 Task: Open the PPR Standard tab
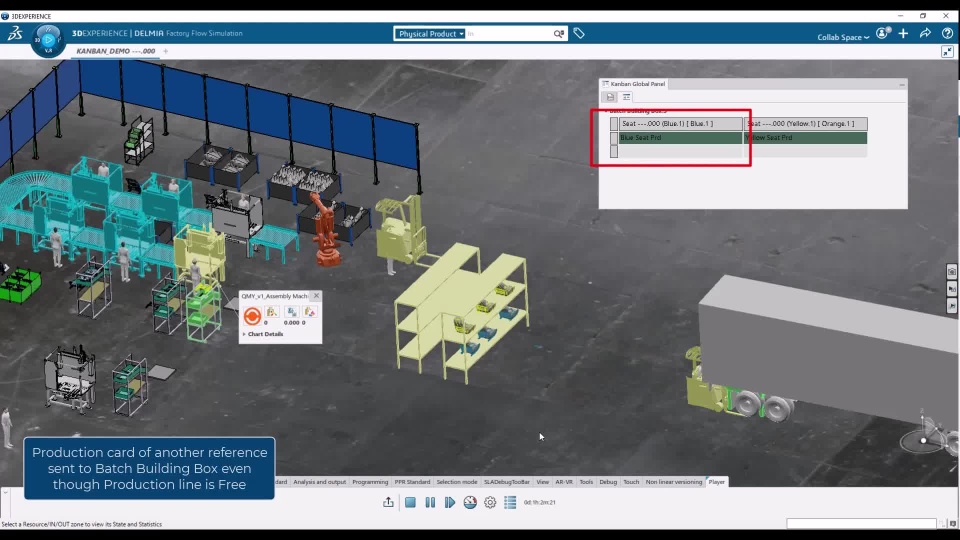(x=413, y=482)
